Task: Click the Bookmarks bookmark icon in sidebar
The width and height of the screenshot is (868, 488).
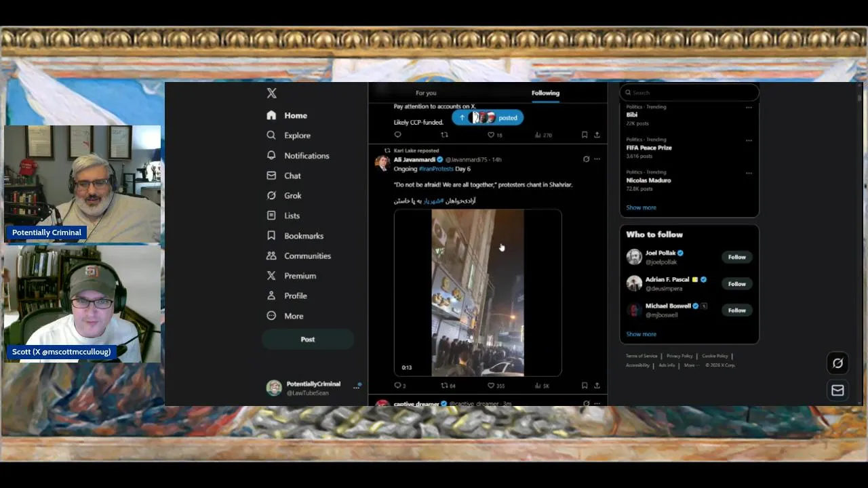Action: 271,236
